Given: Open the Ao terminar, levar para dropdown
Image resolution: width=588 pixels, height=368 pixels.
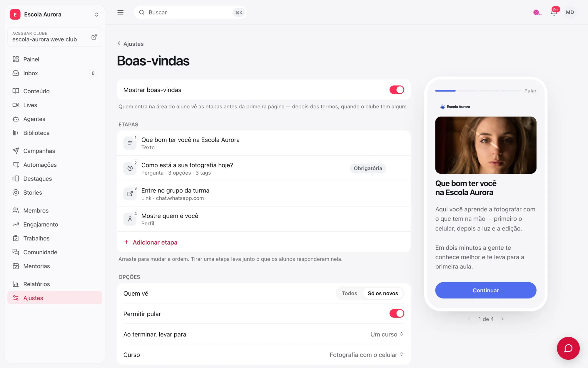Looking at the screenshot, I should click(x=387, y=334).
